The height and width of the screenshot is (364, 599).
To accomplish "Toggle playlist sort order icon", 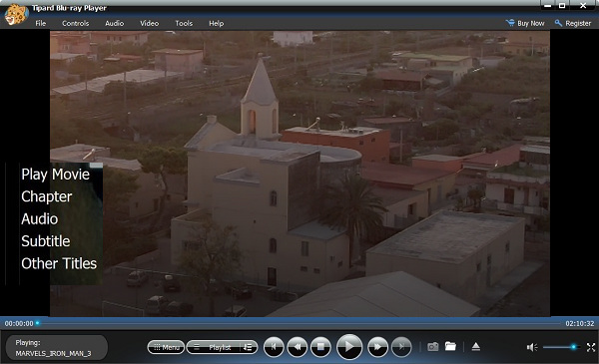I will click(x=249, y=347).
